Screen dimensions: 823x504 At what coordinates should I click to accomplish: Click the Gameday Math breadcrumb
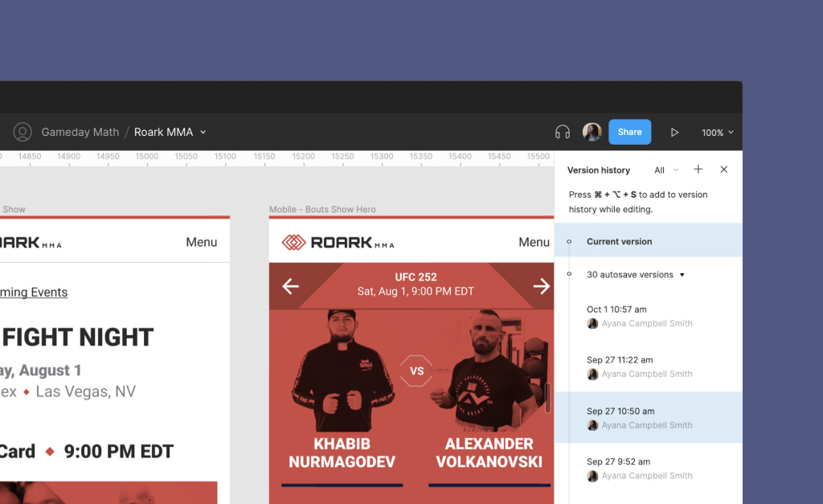[x=80, y=133]
